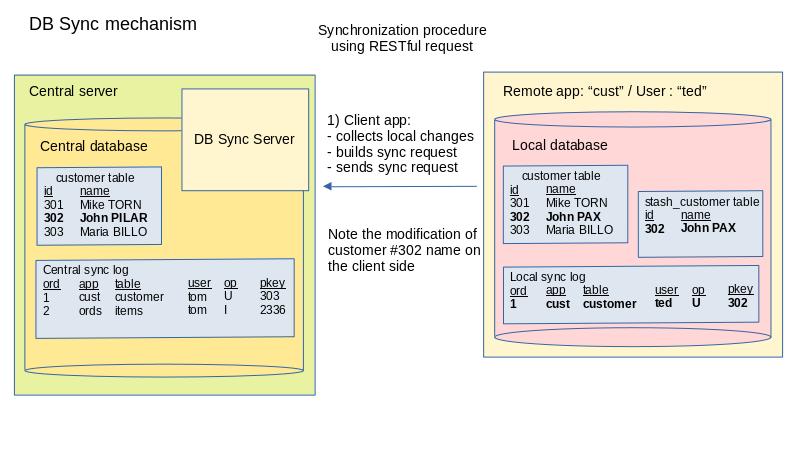Click 'Maria BILLO' in local customer table
The image size is (800, 450).
(580, 230)
